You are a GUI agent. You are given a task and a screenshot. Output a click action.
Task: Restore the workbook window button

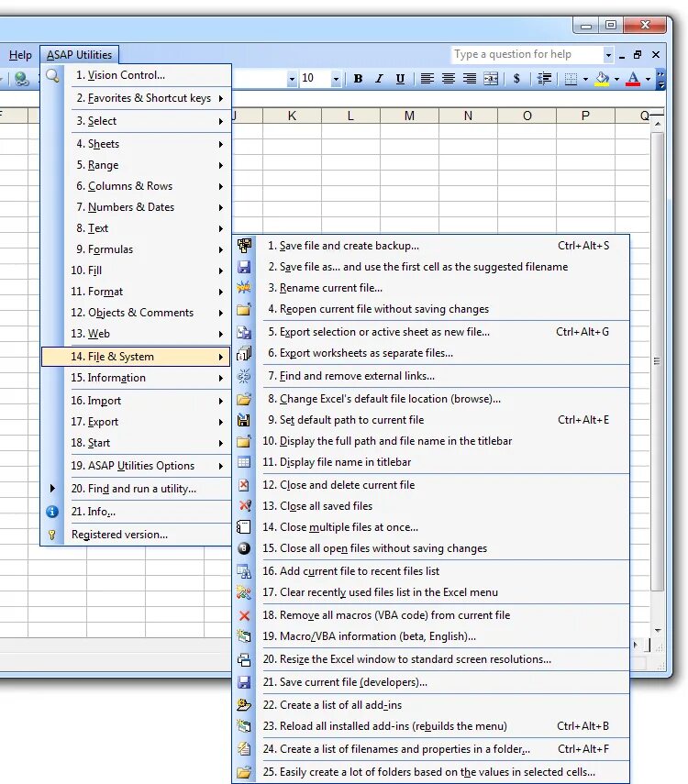pyautogui.click(x=638, y=54)
